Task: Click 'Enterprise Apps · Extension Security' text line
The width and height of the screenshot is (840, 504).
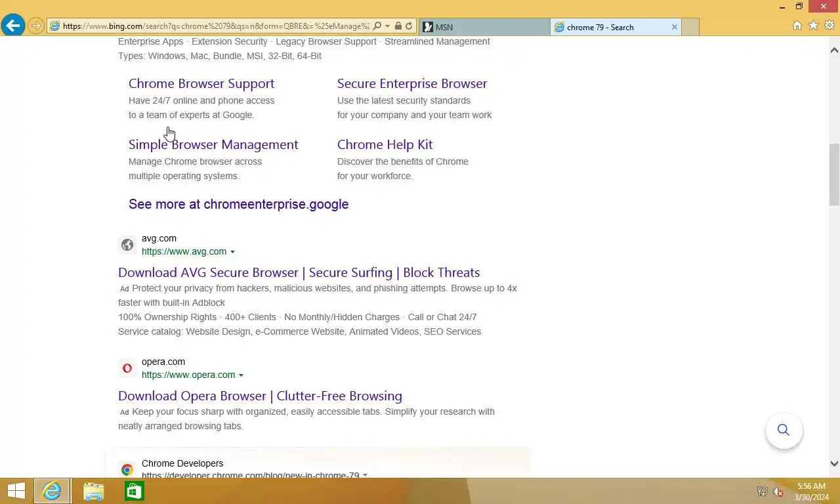Action: (304, 41)
